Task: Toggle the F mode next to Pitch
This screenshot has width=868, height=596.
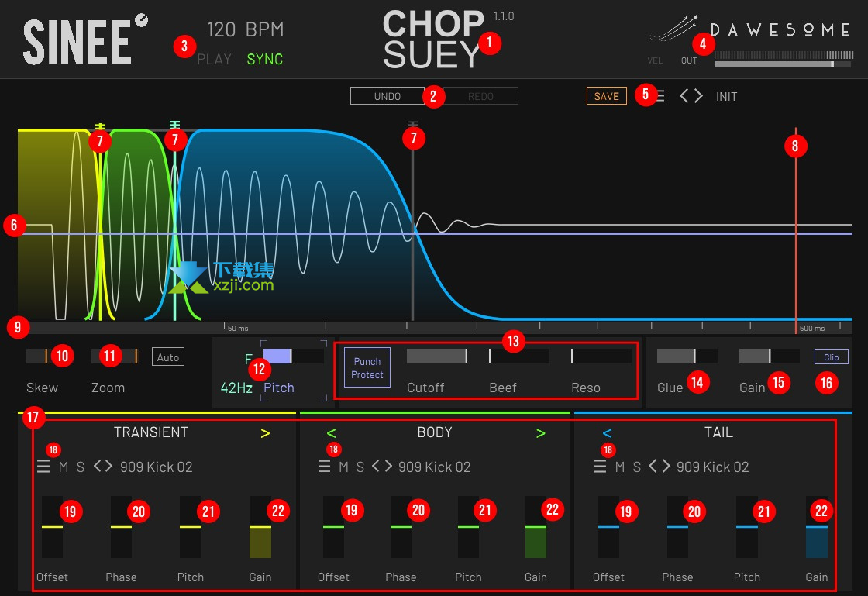Action: [x=249, y=359]
